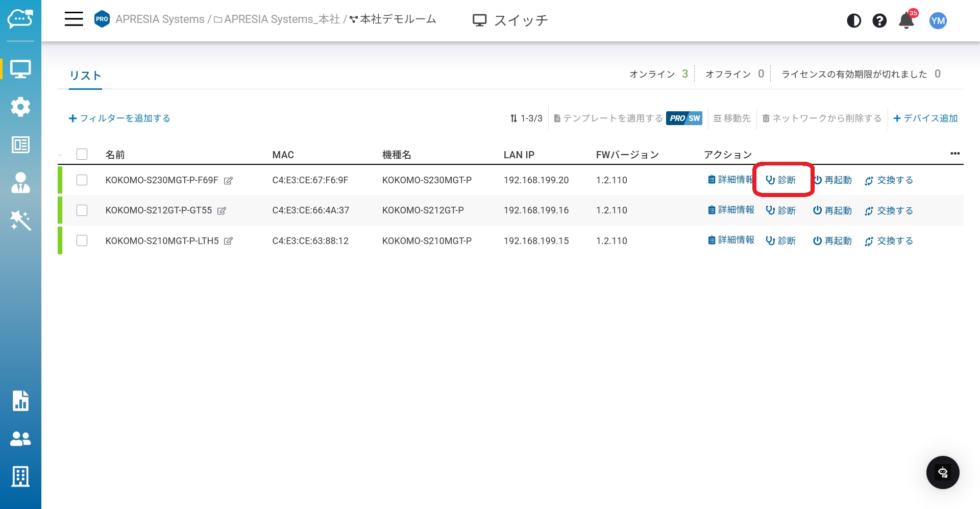Viewport: 980px width, 509px height.
Task: Click デバイス追加 button
Action: [925, 118]
